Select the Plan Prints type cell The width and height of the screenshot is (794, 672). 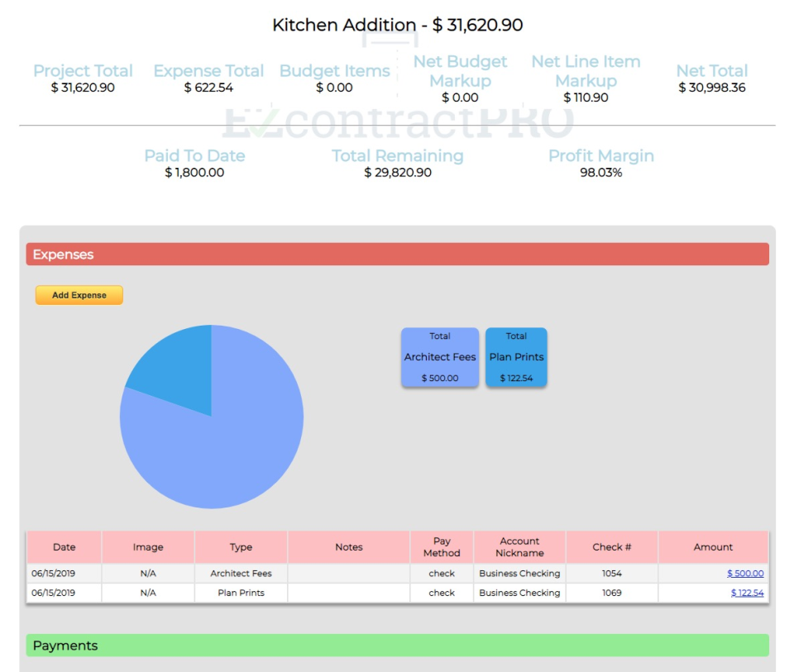241,593
